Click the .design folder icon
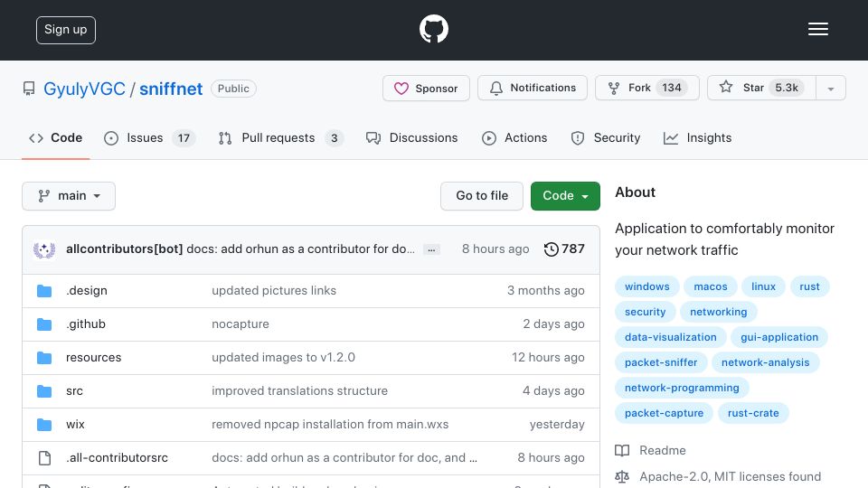The width and height of the screenshot is (868, 488). tap(44, 291)
